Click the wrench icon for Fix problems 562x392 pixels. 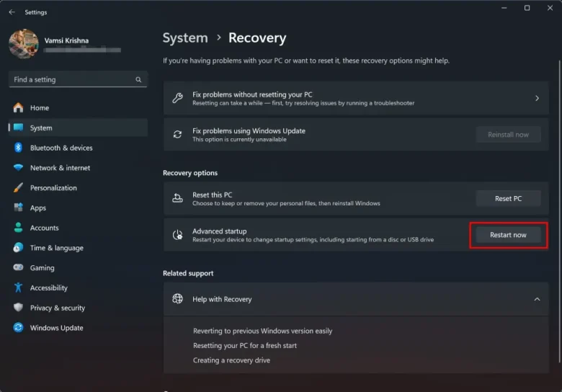(x=177, y=98)
